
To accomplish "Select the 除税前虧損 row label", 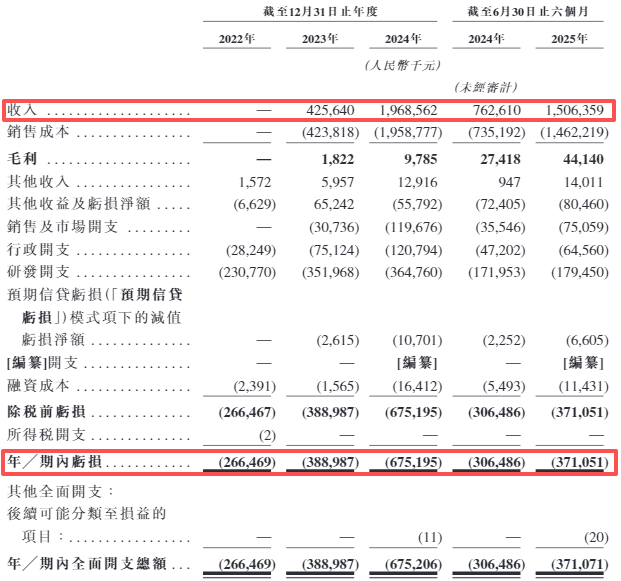I will (46, 412).
